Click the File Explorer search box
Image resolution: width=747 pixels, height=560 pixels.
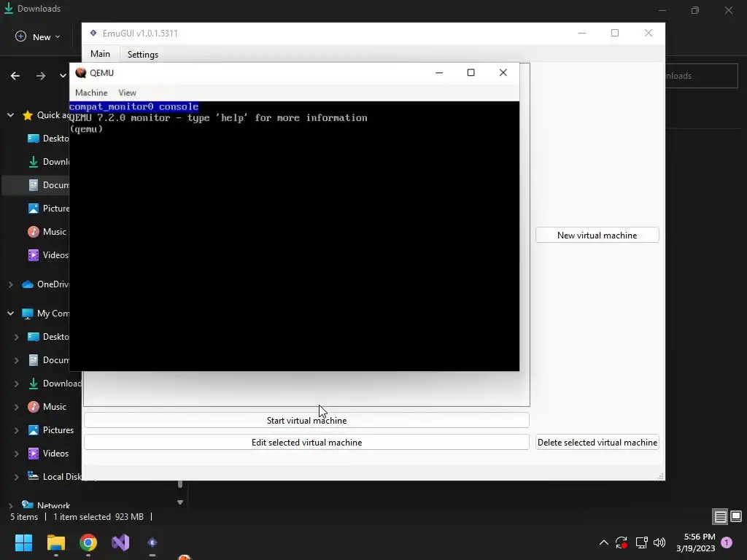point(701,76)
